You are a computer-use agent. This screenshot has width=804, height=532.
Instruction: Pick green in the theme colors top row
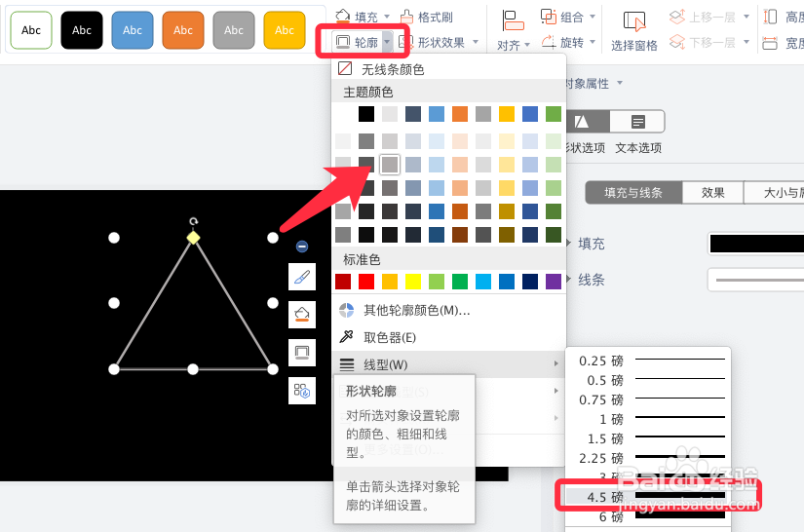click(554, 114)
